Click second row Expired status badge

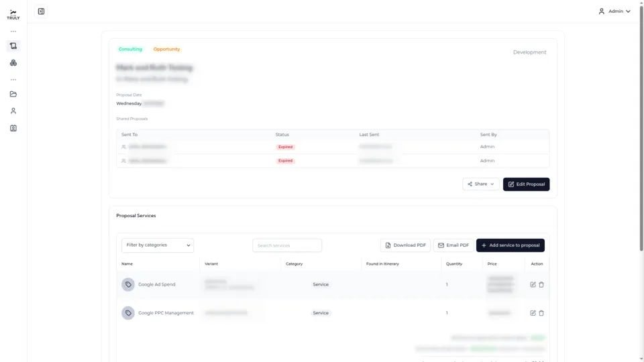click(286, 161)
